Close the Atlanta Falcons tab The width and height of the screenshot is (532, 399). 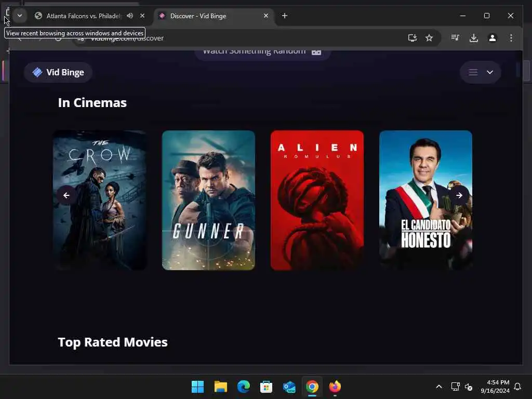tap(142, 16)
